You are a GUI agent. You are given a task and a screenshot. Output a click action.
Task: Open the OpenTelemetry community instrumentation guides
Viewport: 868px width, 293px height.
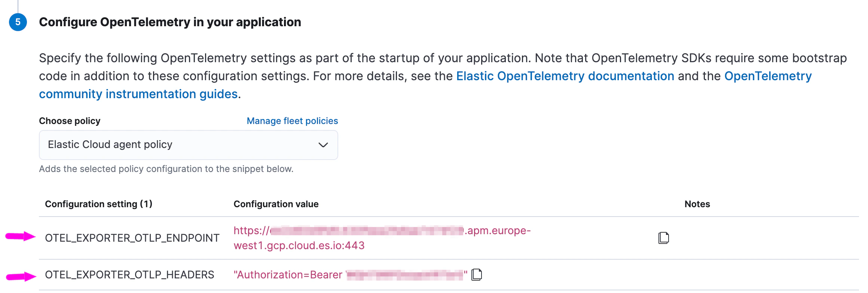point(138,94)
